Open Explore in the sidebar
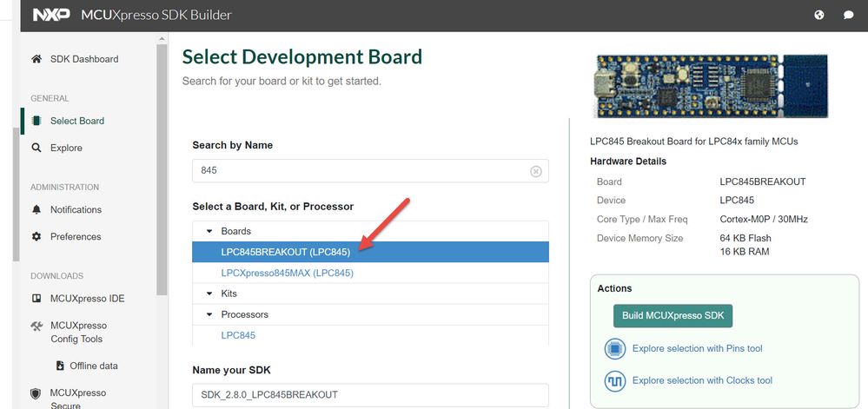 click(x=66, y=148)
